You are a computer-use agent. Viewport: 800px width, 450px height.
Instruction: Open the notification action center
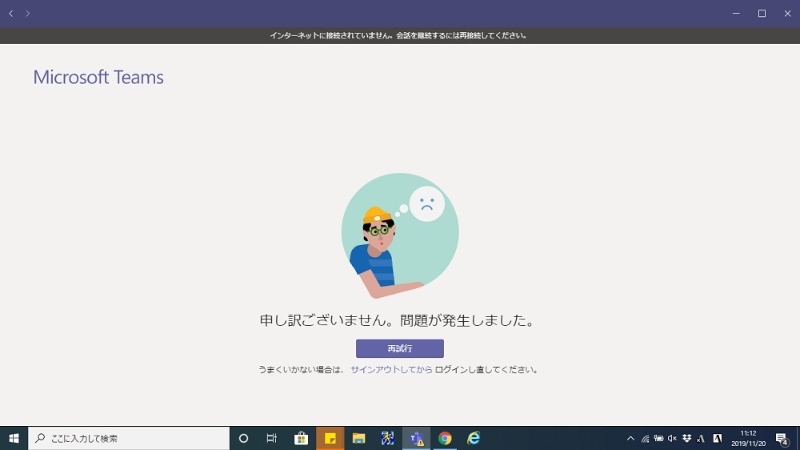(x=782, y=438)
